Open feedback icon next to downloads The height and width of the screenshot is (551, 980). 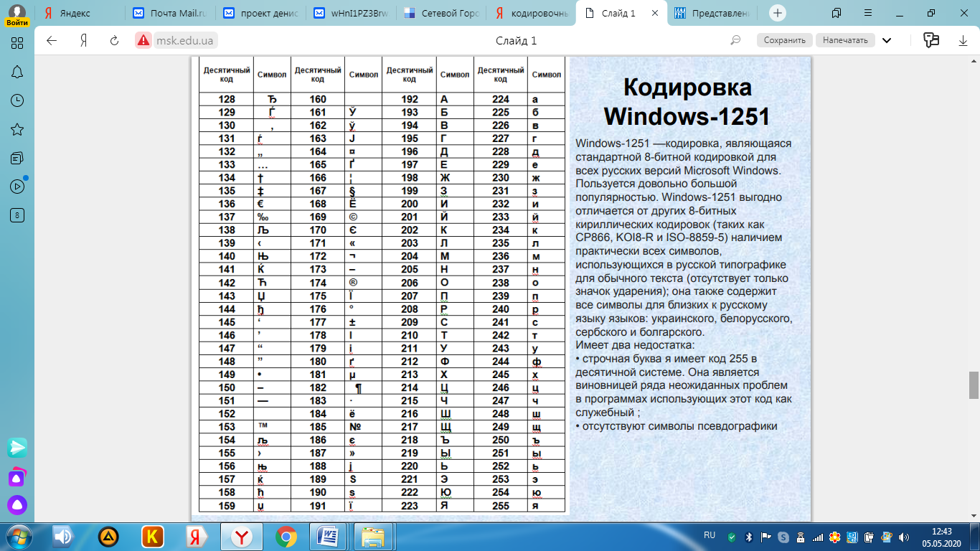pos(931,40)
